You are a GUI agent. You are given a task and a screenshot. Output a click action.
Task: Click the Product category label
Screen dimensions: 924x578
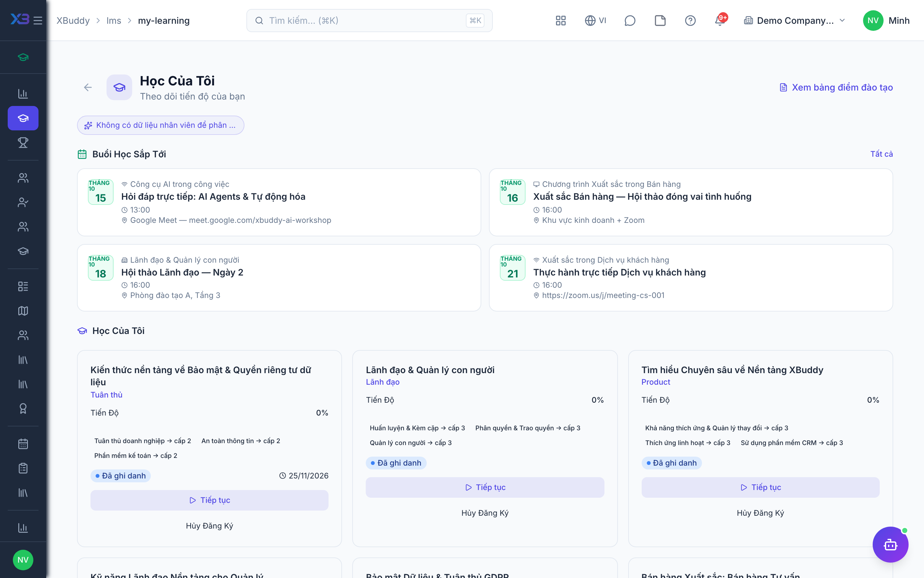tap(655, 382)
